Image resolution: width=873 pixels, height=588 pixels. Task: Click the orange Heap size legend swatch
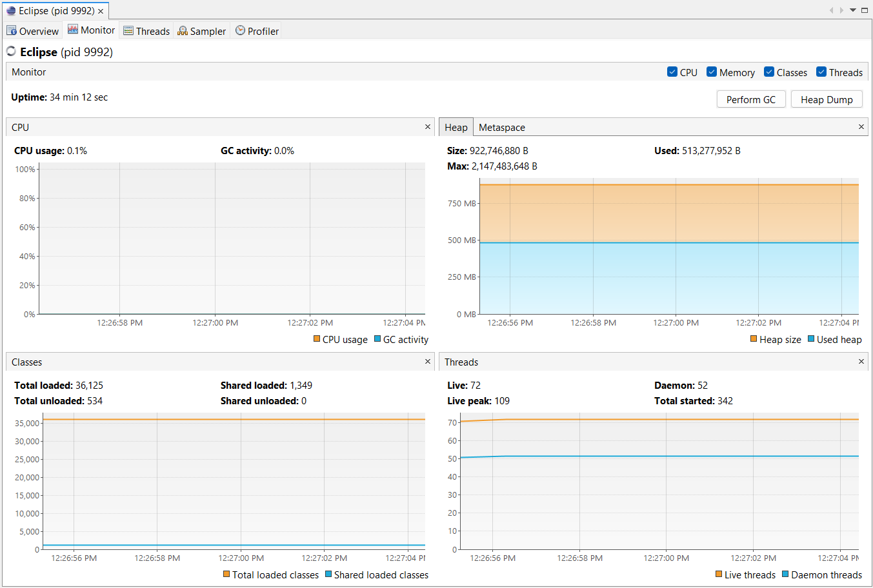point(754,339)
